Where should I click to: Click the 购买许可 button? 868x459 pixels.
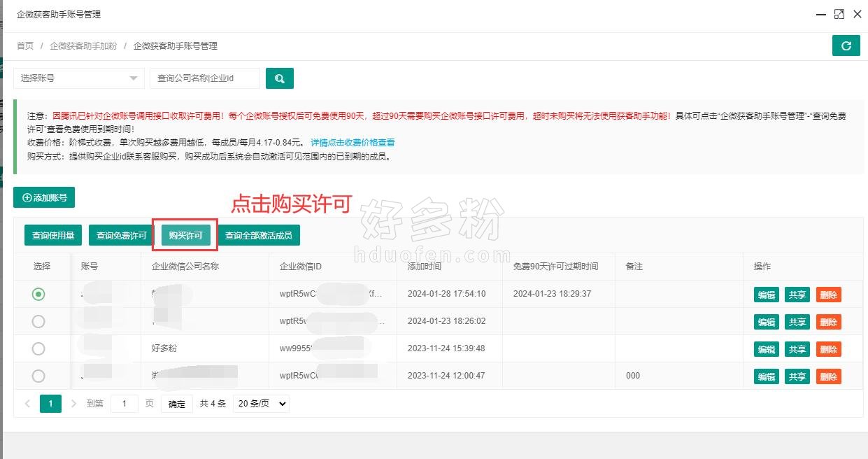pos(186,236)
